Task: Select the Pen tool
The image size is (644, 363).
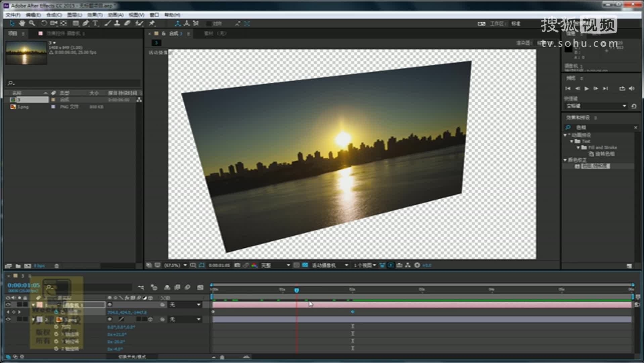Action: pos(86,23)
